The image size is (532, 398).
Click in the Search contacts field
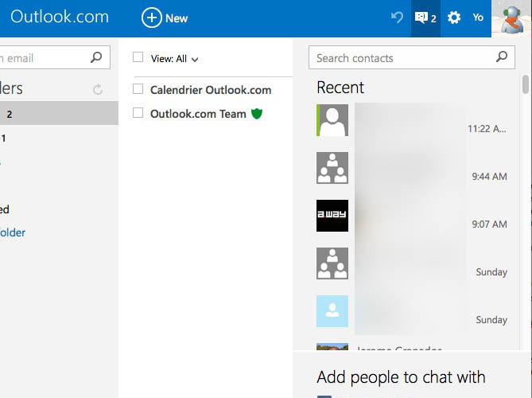tap(402, 57)
